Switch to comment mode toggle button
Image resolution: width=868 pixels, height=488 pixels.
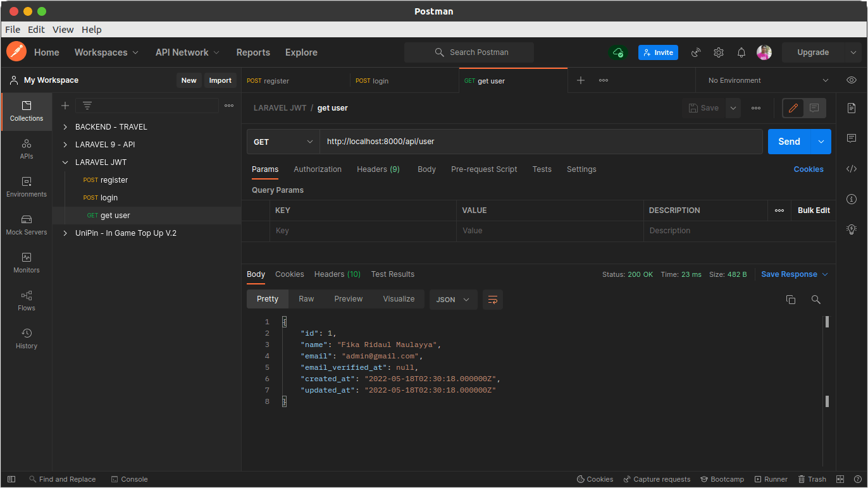[814, 108]
